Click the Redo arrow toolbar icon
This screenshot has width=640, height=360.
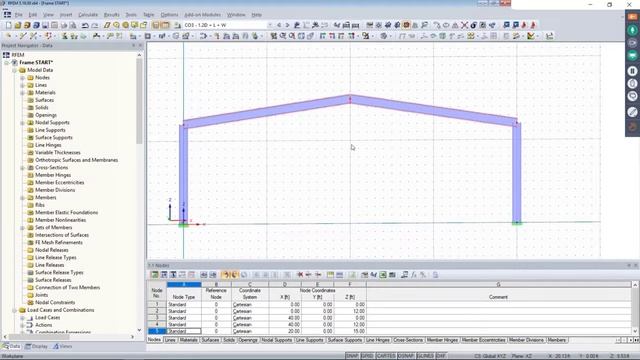[x=95, y=25]
